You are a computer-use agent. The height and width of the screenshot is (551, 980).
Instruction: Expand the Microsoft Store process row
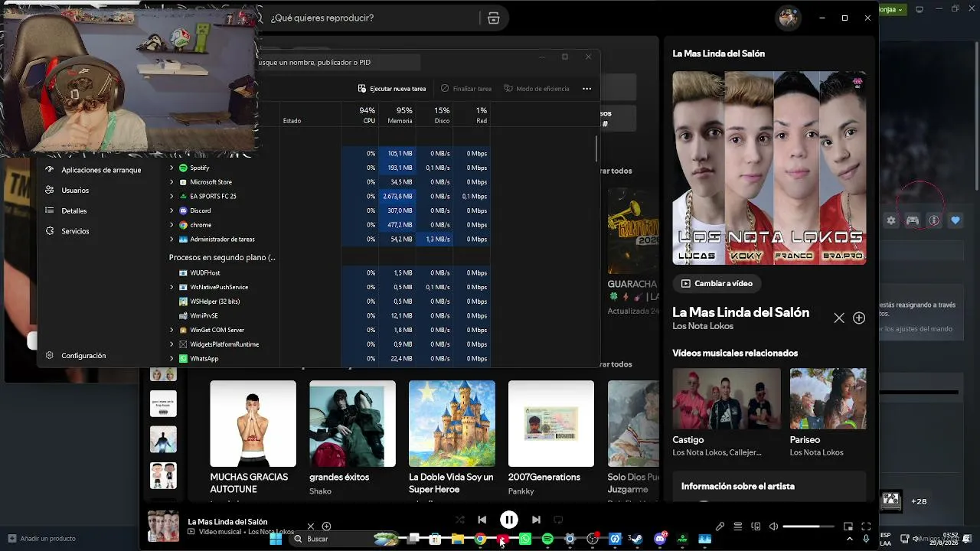click(x=171, y=182)
